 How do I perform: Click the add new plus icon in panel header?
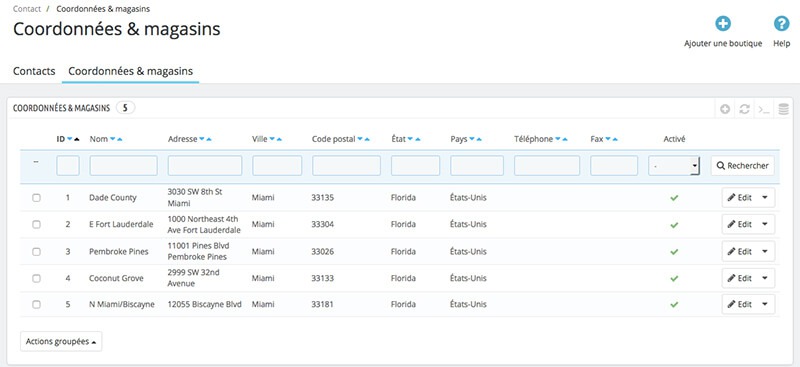click(725, 109)
